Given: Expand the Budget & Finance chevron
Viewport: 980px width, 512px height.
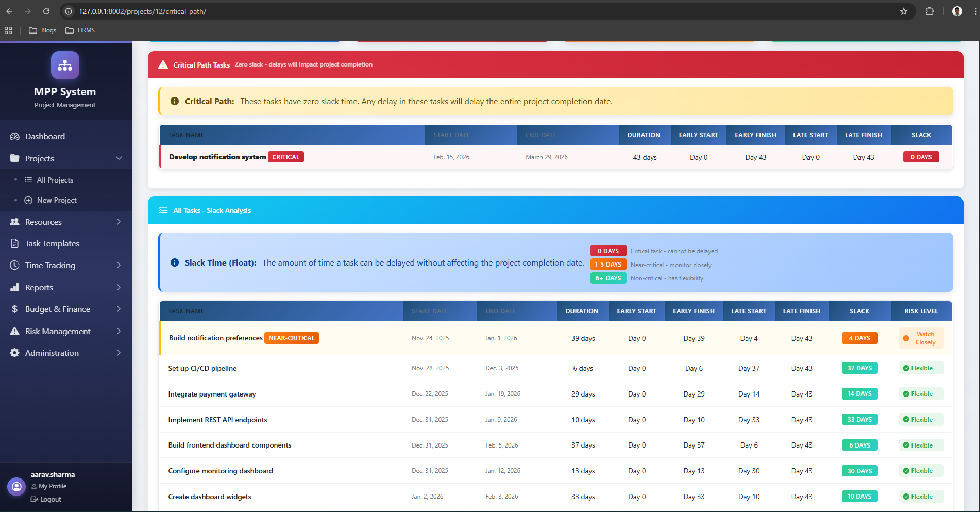Looking at the screenshot, I should click(119, 309).
